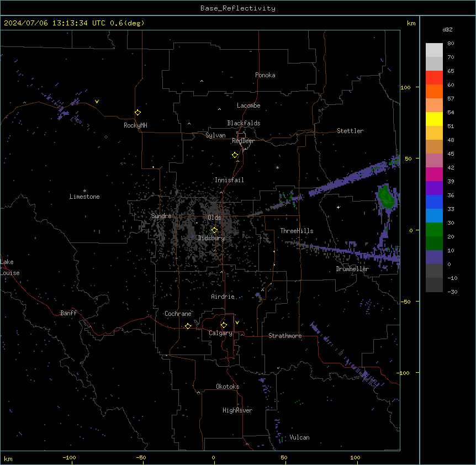This screenshot has width=476, height=465.
Task: Select the Blackfalds label
Action: pyautogui.click(x=244, y=123)
